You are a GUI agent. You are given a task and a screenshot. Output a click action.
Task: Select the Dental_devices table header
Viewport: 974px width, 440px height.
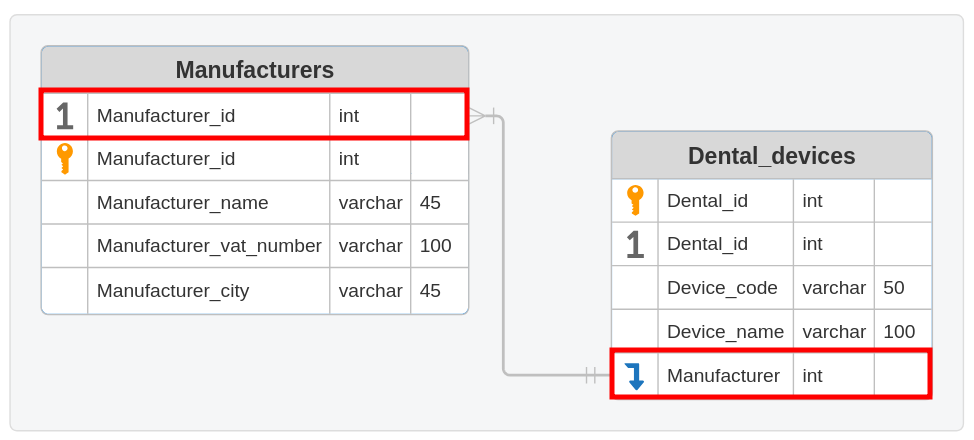pos(771,156)
